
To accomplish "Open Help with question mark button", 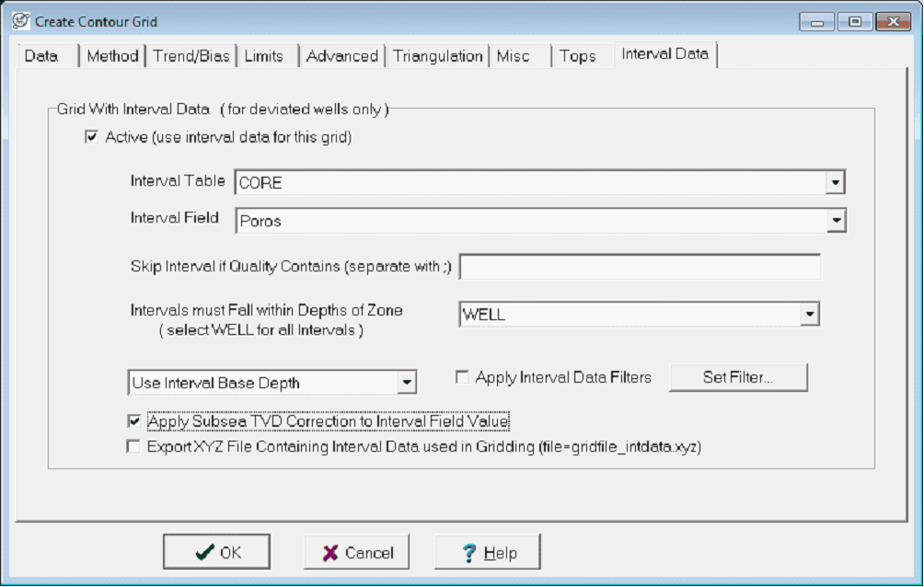I will click(x=488, y=552).
